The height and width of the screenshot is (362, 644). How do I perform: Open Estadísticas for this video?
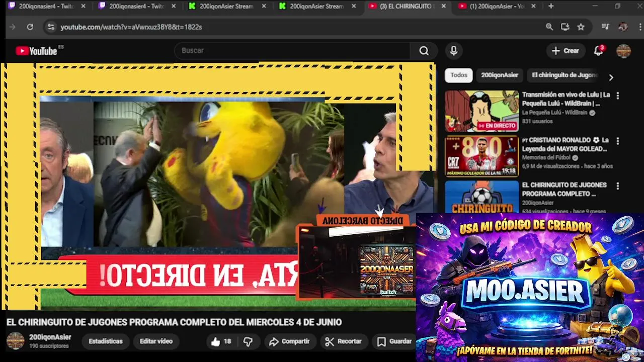[x=106, y=341]
